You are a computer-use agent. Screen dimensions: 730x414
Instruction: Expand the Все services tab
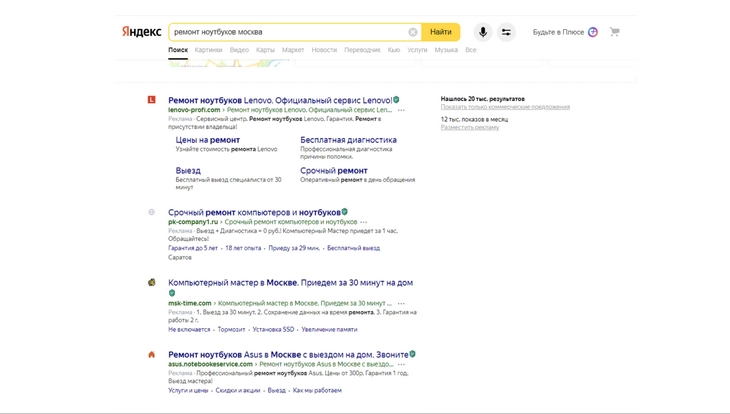pos(471,50)
